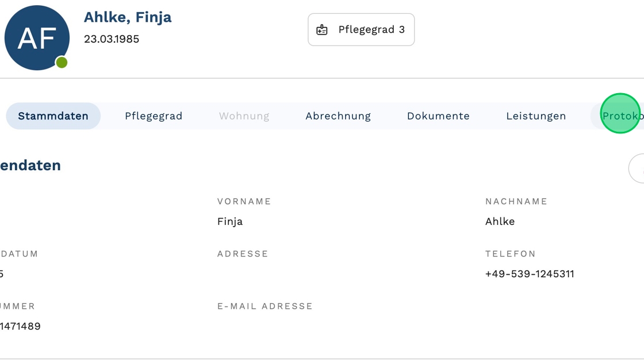Click the E-Mail Adresse field
Image resolution: width=644 pixels, height=360 pixels.
(x=264, y=325)
